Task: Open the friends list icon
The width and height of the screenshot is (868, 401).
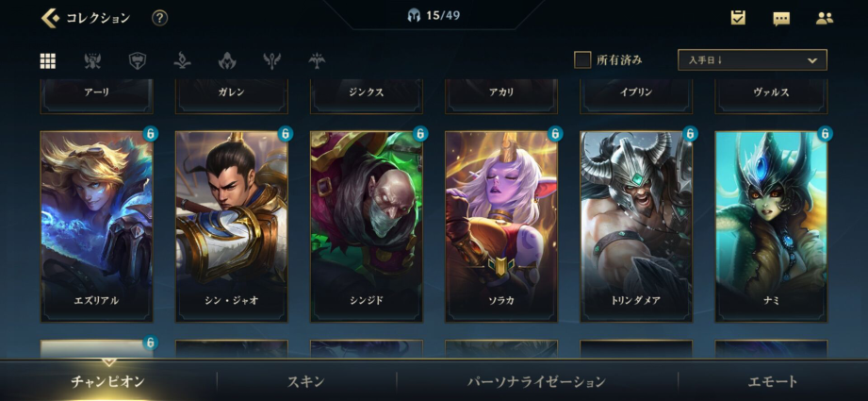Action: point(825,18)
